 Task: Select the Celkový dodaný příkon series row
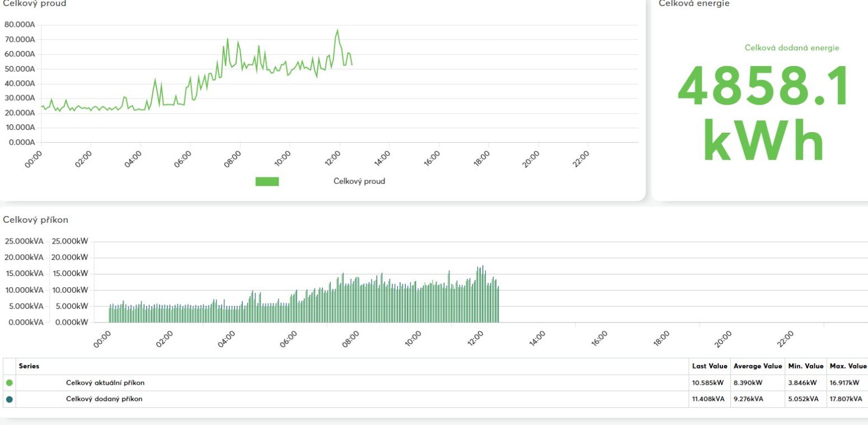tap(435, 399)
